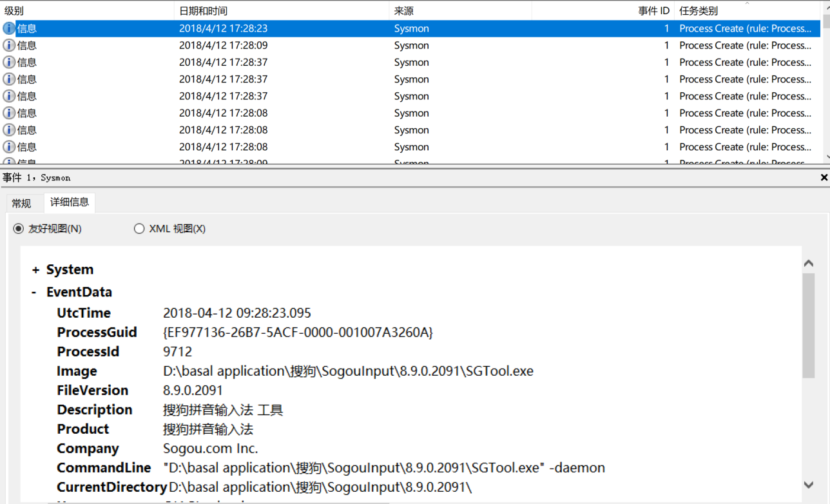Screen dimensions: 830x504
Task: Click CommandLine value ending -daemon
Action: click(x=384, y=468)
